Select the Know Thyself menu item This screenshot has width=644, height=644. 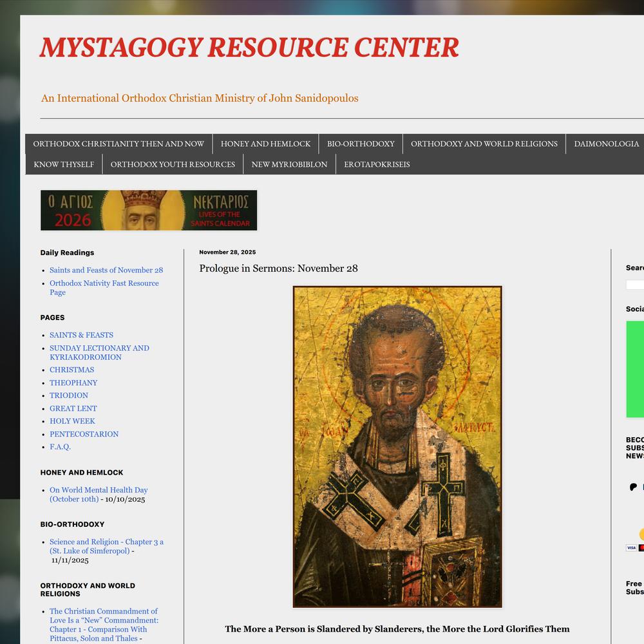tap(64, 164)
